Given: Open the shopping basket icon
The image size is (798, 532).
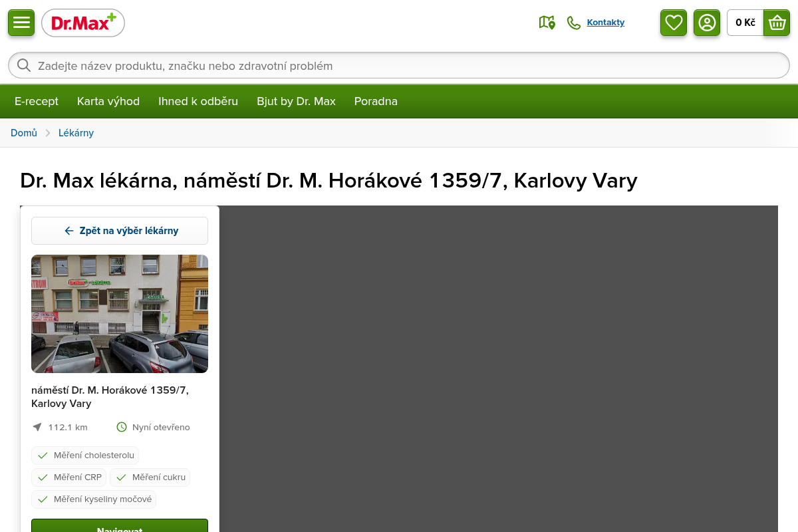Looking at the screenshot, I should [777, 23].
